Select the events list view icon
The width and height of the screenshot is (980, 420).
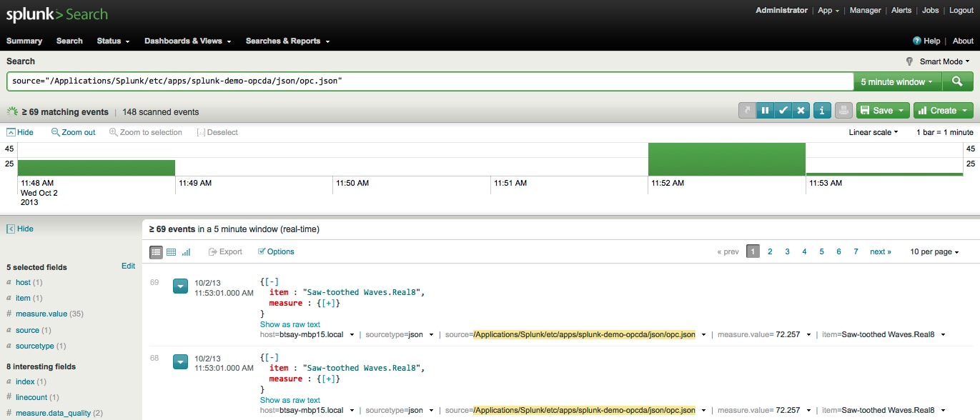(156, 252)
